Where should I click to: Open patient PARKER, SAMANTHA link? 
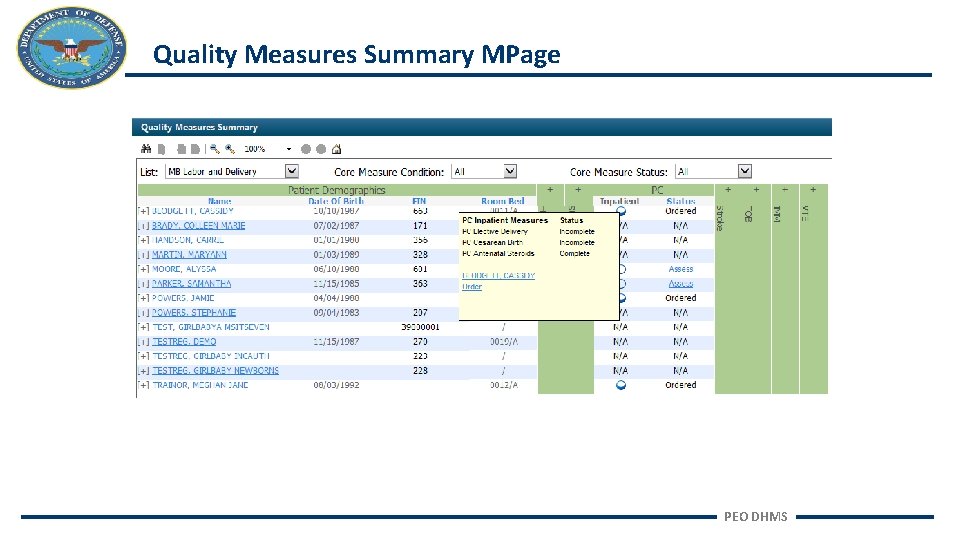192,283
